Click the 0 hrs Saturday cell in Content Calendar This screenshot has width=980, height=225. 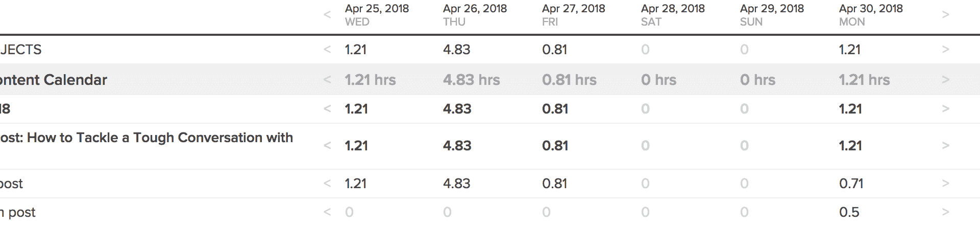pos(658,80)
